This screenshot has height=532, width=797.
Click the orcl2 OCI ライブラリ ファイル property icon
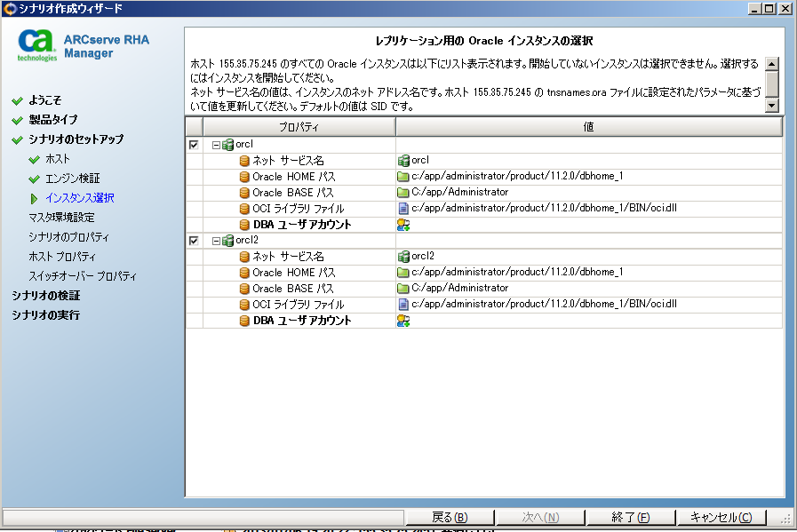click(x=244, y=305)
